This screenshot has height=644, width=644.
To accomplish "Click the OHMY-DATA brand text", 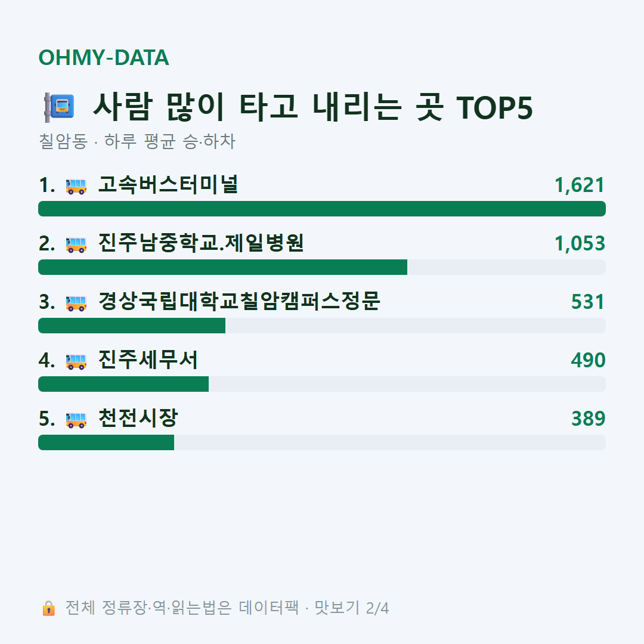I will tap(104, 57).
